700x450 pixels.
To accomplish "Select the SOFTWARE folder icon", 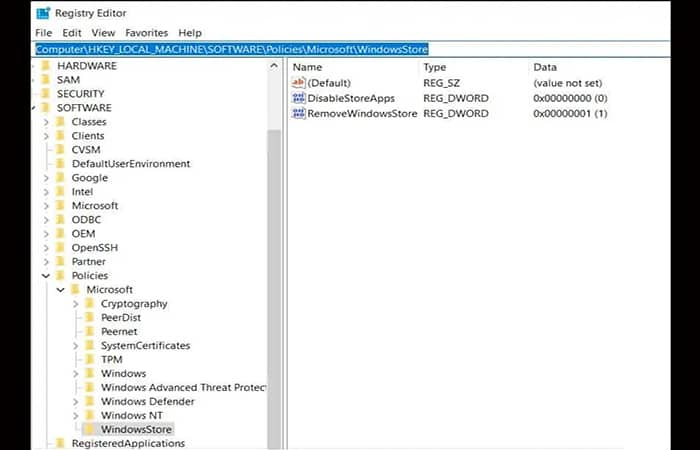I will [45, 108].
